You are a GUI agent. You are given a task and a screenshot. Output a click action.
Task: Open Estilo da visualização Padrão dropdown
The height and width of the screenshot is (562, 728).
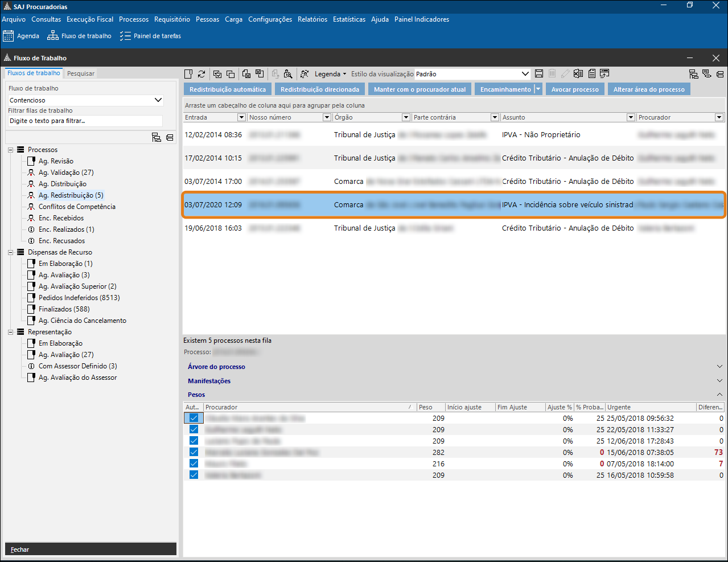pos(525,74)
